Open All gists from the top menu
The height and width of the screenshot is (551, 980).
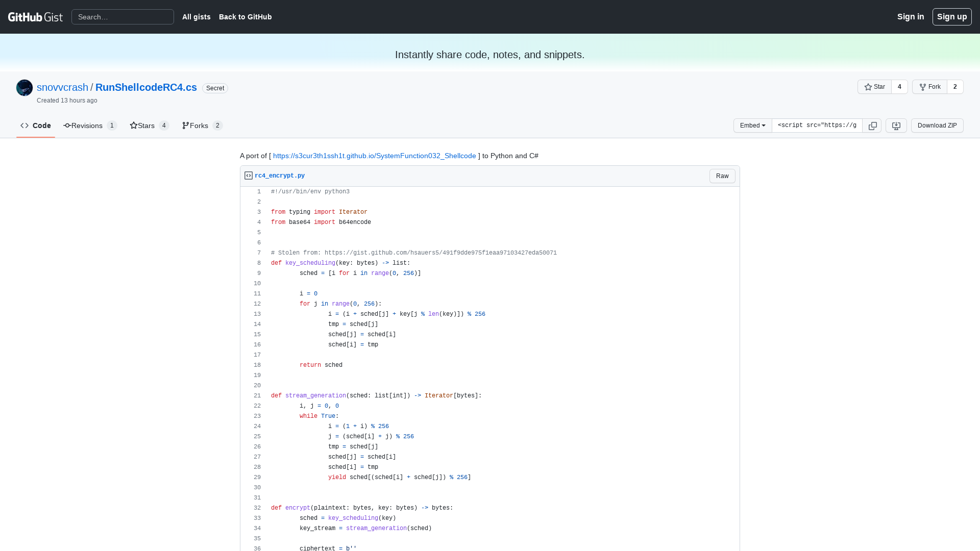click(x=196, y=17)
